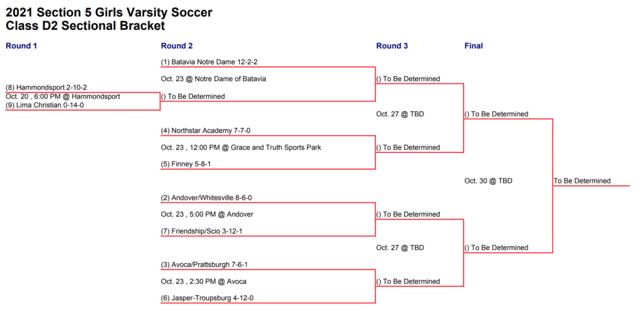Click the Grace and Truth Sports Park game info
Image resolution: width=644 pixels, height=319 pixels.
coord(241,147)
